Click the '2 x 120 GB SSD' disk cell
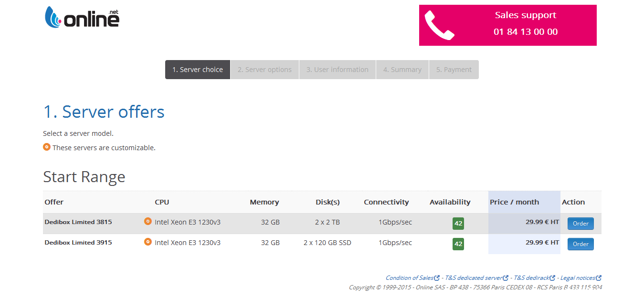 327,243
